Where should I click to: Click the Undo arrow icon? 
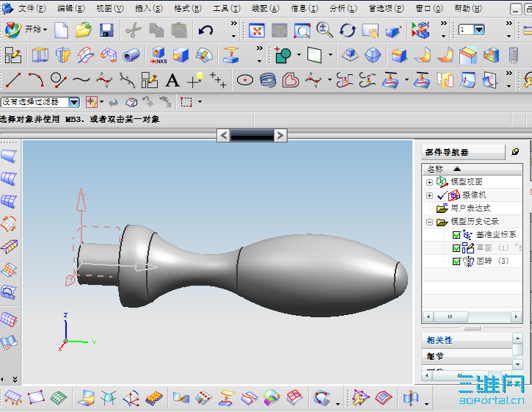(205, 31)
